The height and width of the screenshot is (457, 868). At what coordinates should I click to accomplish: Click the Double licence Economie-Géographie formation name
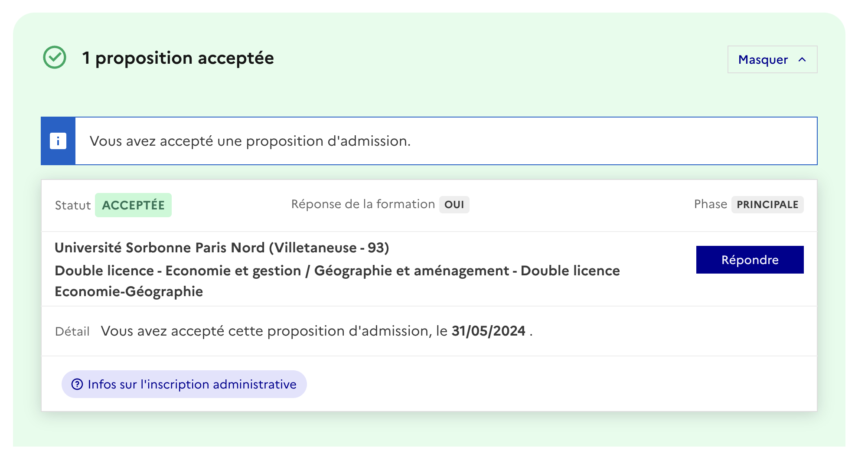coord(337,281)
